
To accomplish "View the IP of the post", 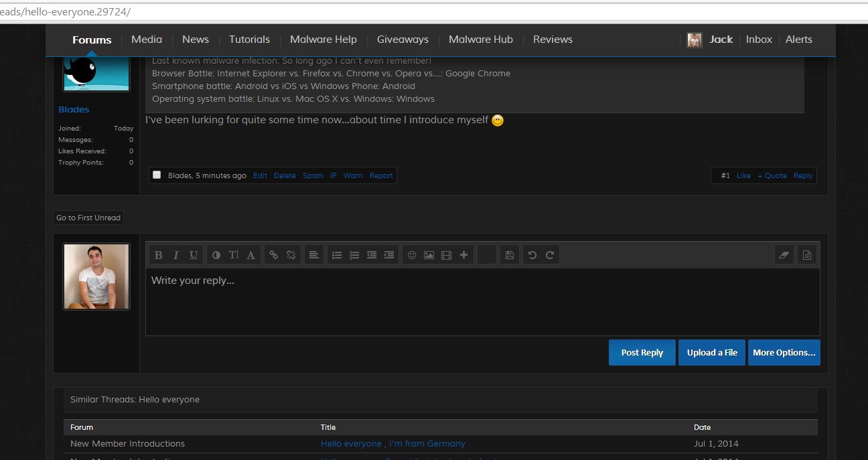I will [334, 175].
